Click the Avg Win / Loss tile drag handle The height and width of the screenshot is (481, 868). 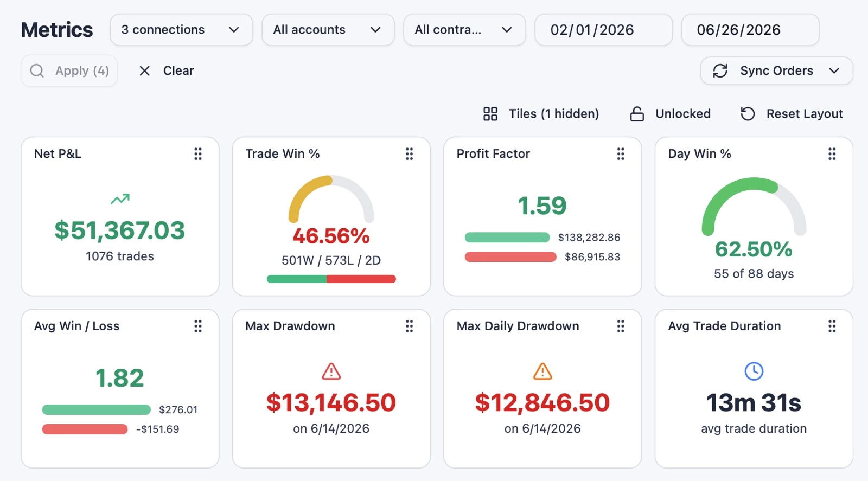coord(198,326)
